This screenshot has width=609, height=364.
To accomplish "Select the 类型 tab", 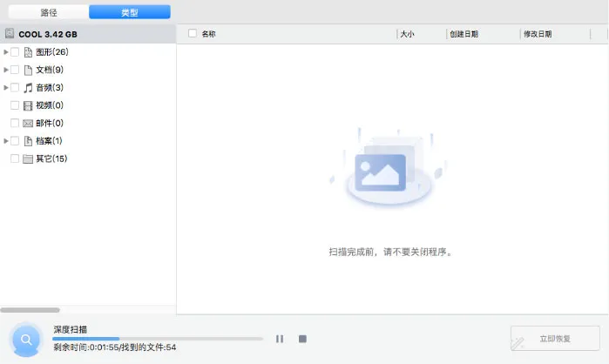I will [x=130, y=12].
